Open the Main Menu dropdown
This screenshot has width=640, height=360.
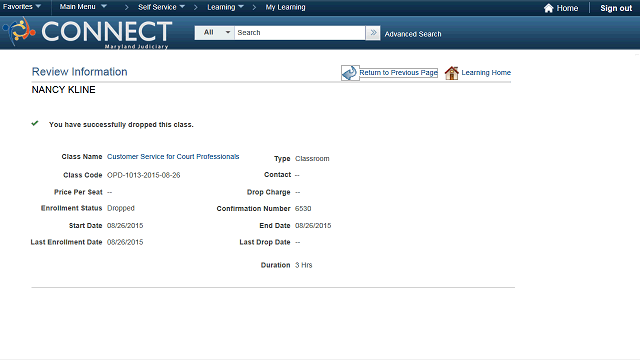(x=83, y=7)
